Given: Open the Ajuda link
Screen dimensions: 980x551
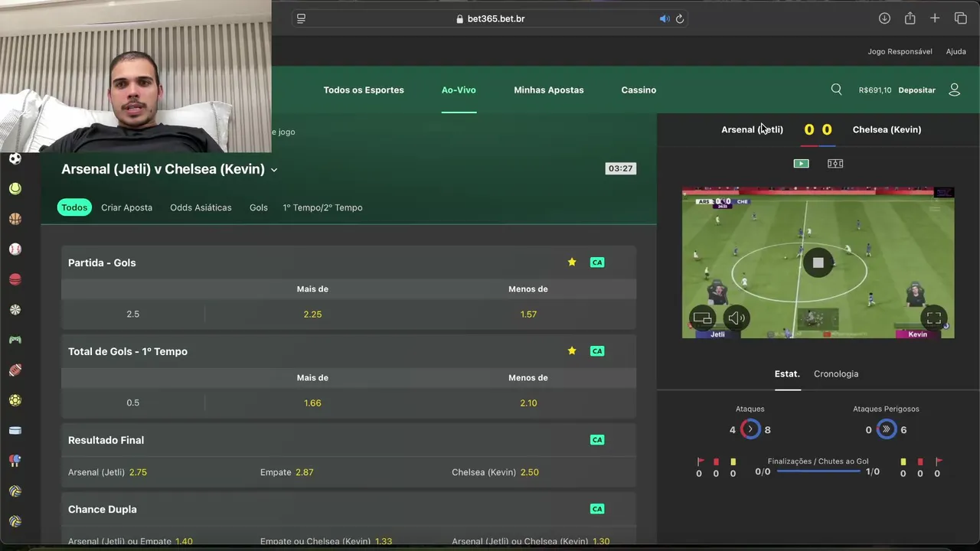Looking at the screenshot, I should pyautogui.click(x=955, y=51).
